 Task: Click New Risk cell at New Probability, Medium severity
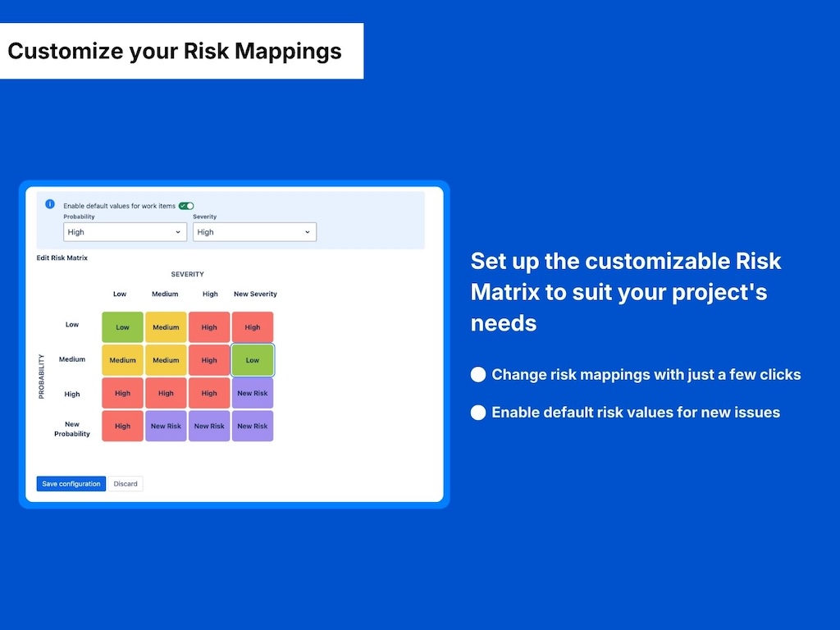point(166,427)
